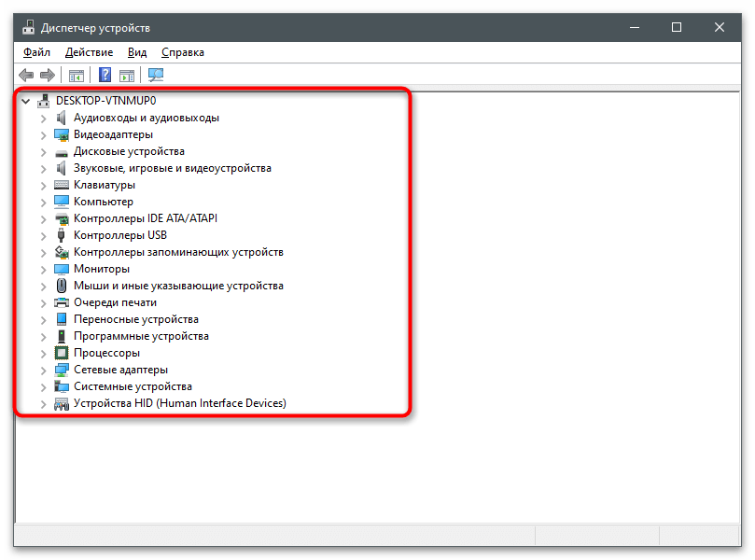The height and width of the screenshot is (560, 755).
Task: Click the Device Manager title bar icon
Action: pos(28,27)
